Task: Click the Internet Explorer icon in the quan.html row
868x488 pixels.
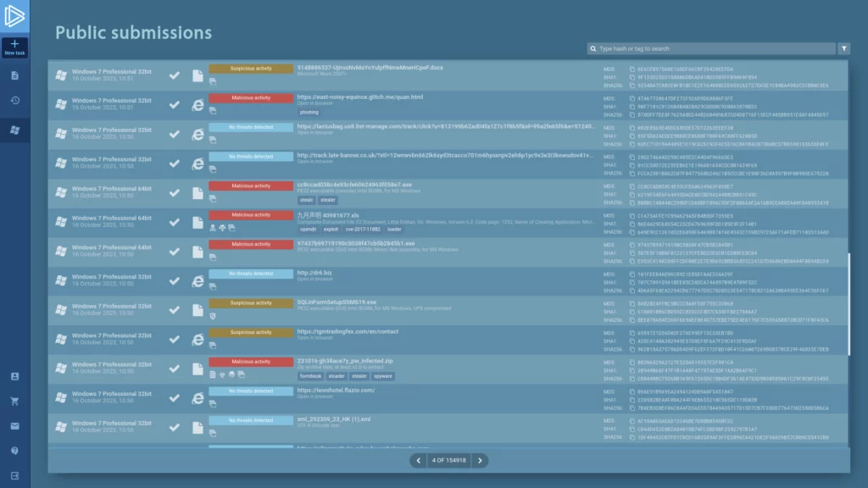Action: coord(198,104)
